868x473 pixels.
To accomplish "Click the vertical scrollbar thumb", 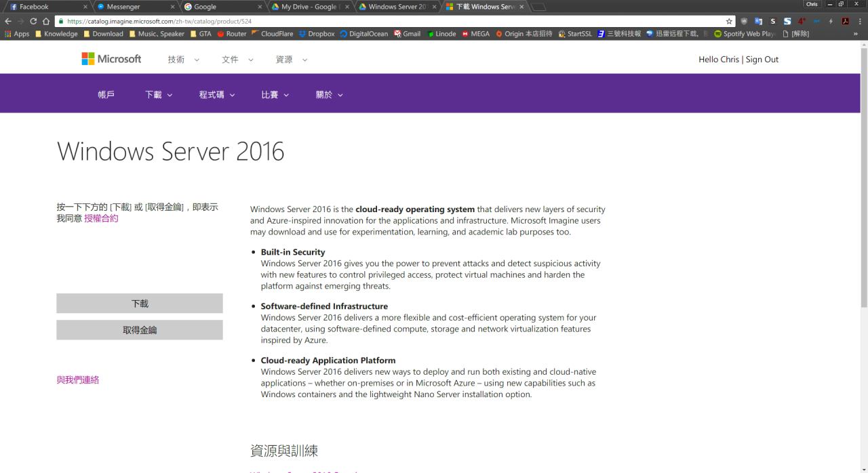I will [x=864, y=176].
